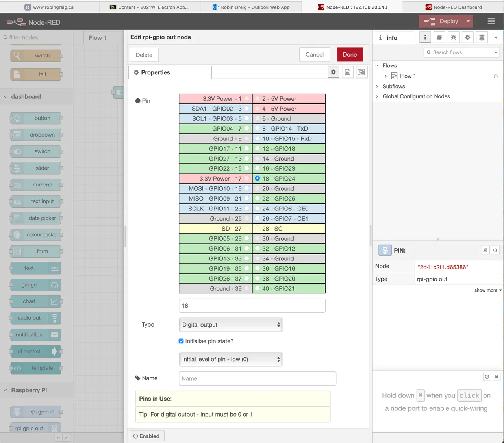Click the search magnifier icon beside PIN
This screenshot has width=504, height=443.
point(495,250)
